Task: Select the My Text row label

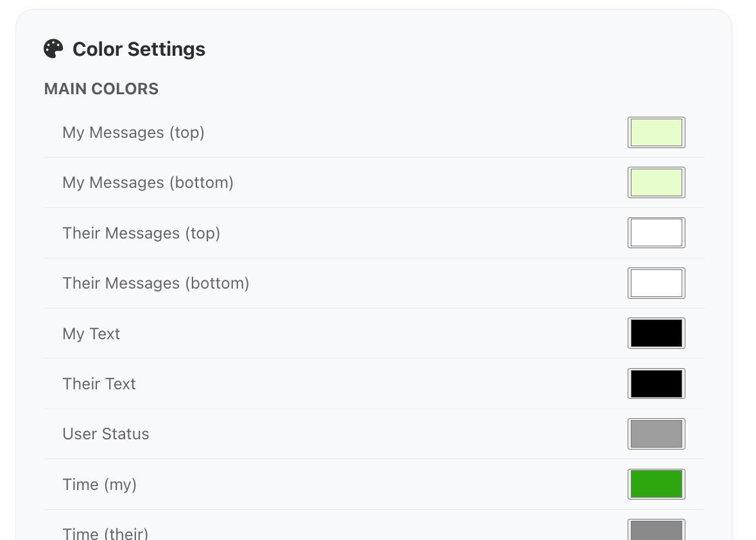Action: (91, 334)
